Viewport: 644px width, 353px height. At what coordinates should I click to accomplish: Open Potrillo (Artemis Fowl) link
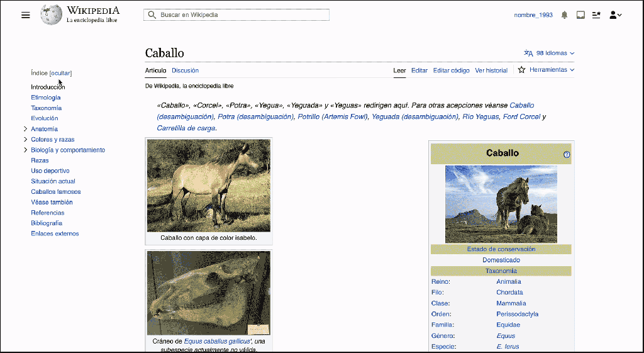pos(333,116)
